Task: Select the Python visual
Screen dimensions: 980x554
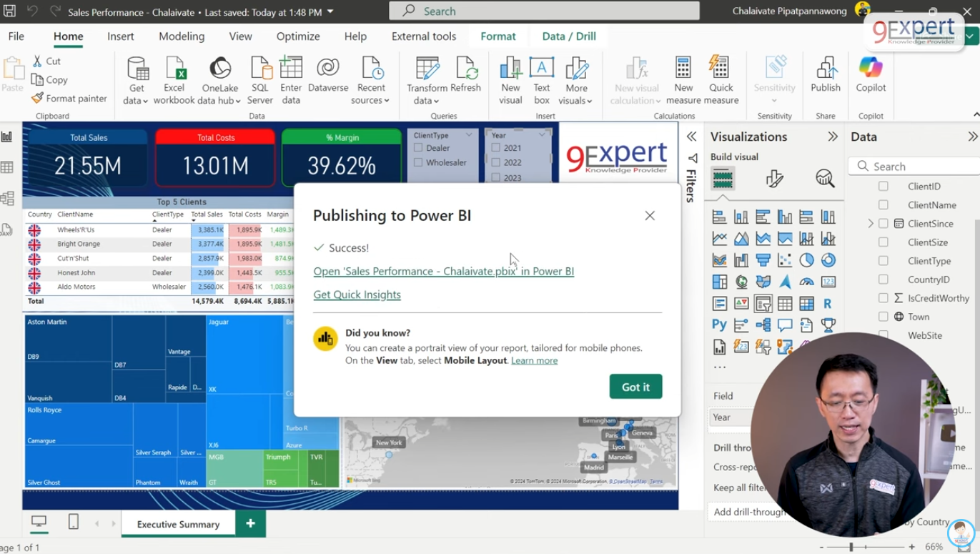Action: (x=720, y=325)
